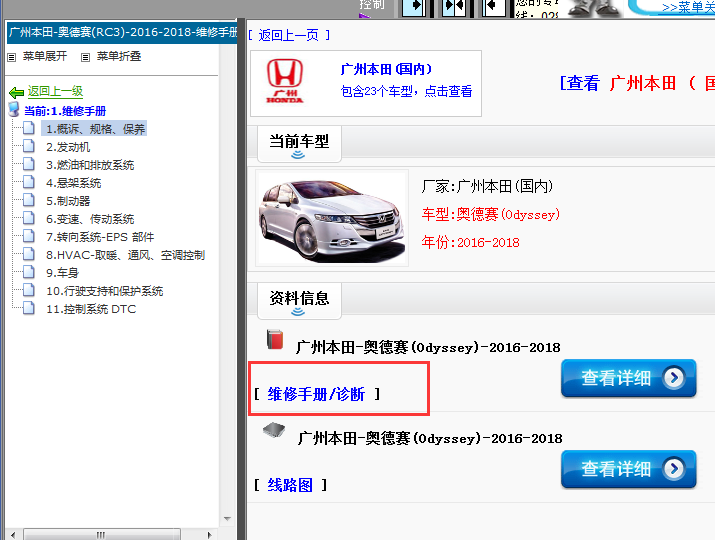The height and width of the screenshot is (540, 715).
Task: Open 3.燃油和排放系统 chapter
Action: [x=90, y=165]
